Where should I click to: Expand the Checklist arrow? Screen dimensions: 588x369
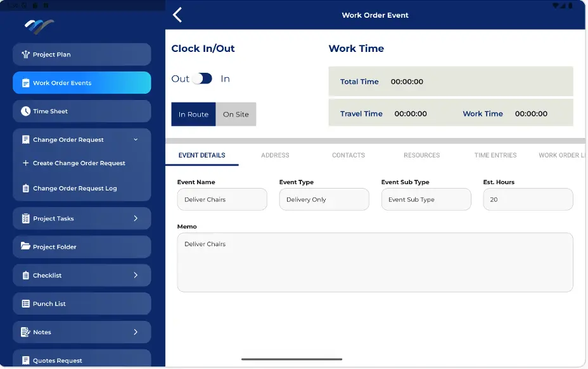pos(136,275)
